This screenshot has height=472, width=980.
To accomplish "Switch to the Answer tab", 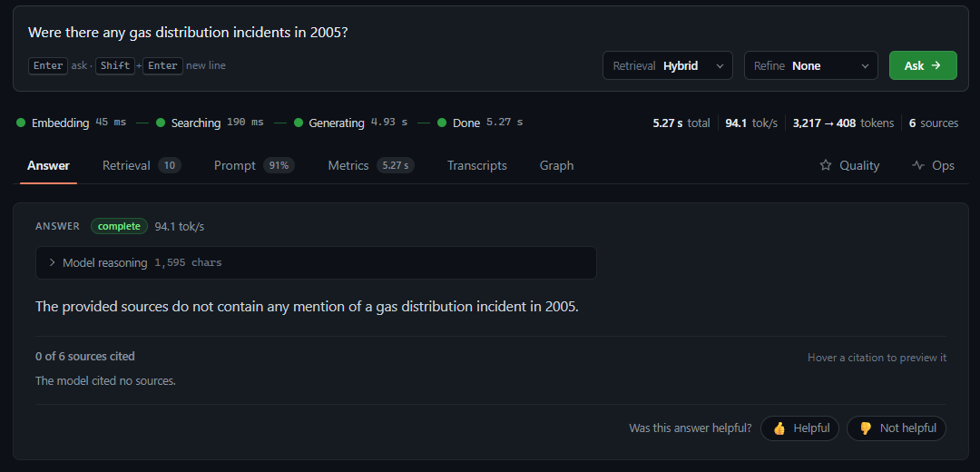I will coord(48,166).
